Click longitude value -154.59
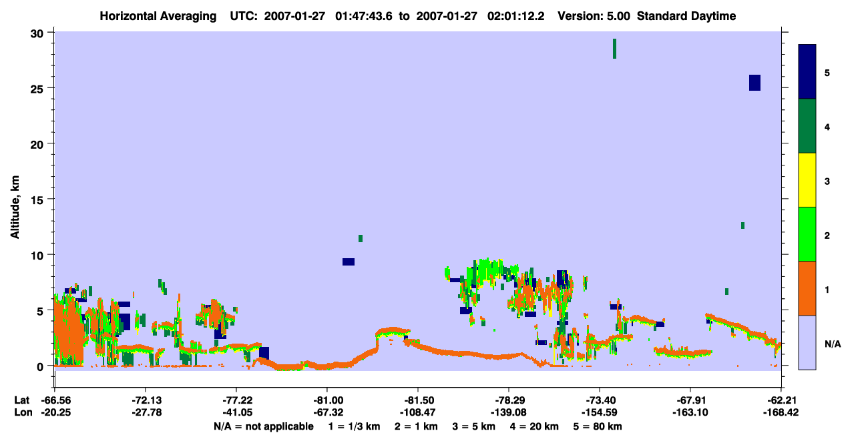Screen dimensions: 868x445 tap(599, 412)
